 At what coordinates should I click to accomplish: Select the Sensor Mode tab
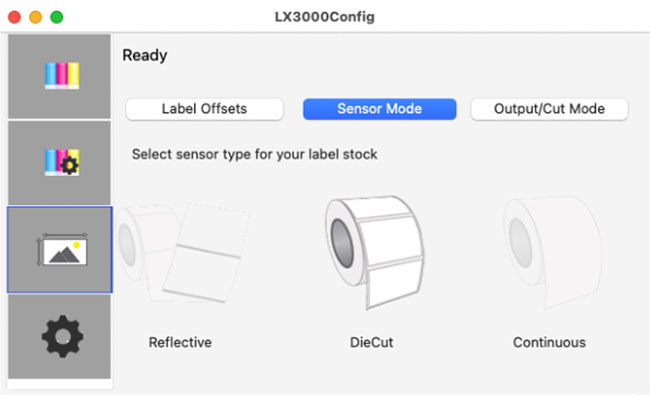coord(379,109)
